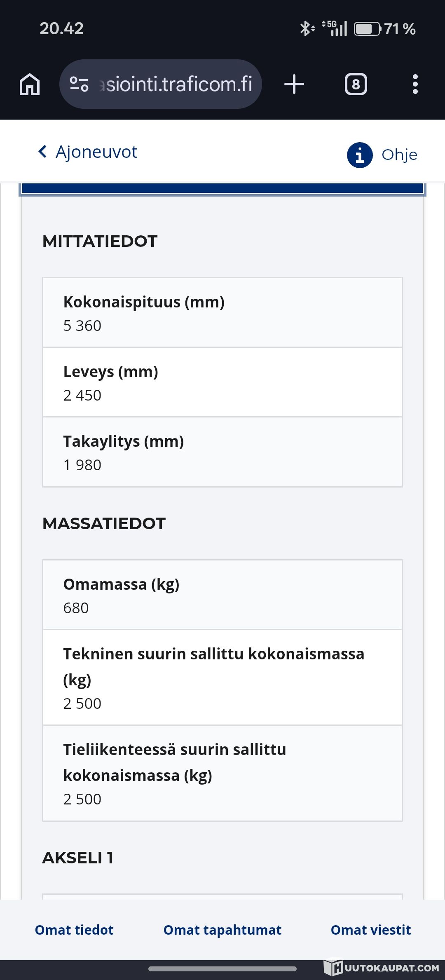Image resolution: width=445 pixels, height=980 pixels.
Task: Open the Ohje help link
Action: pos(399,155)
